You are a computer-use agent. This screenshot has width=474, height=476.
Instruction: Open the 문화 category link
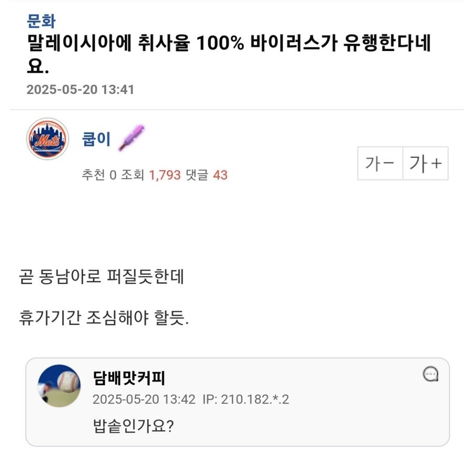pos(41,21)
